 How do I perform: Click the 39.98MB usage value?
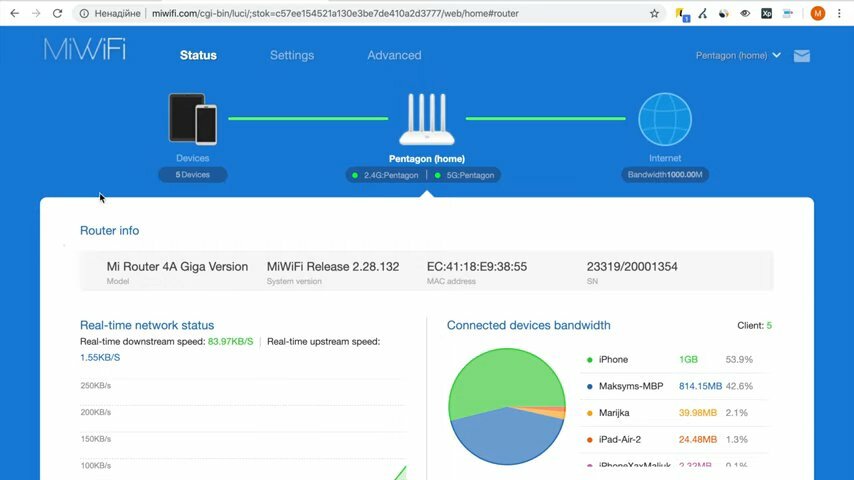pos(698,413)
